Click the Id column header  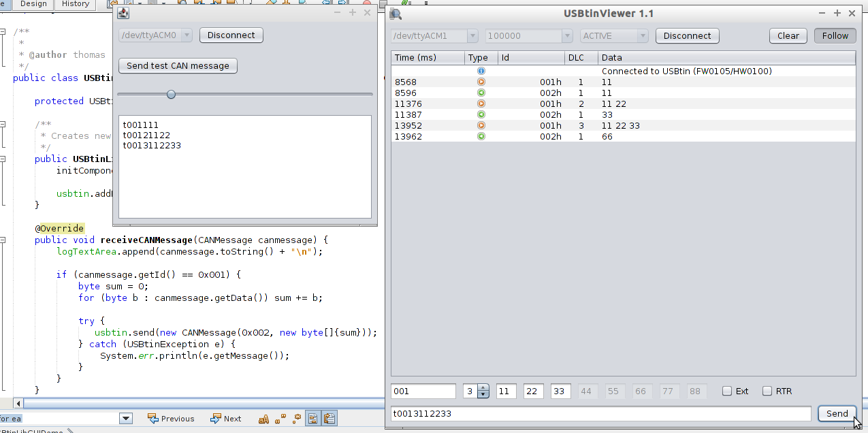[531, 58]
